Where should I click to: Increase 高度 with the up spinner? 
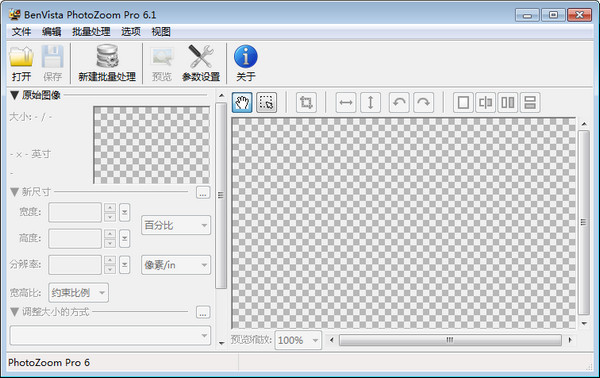(x=110, y=234)
